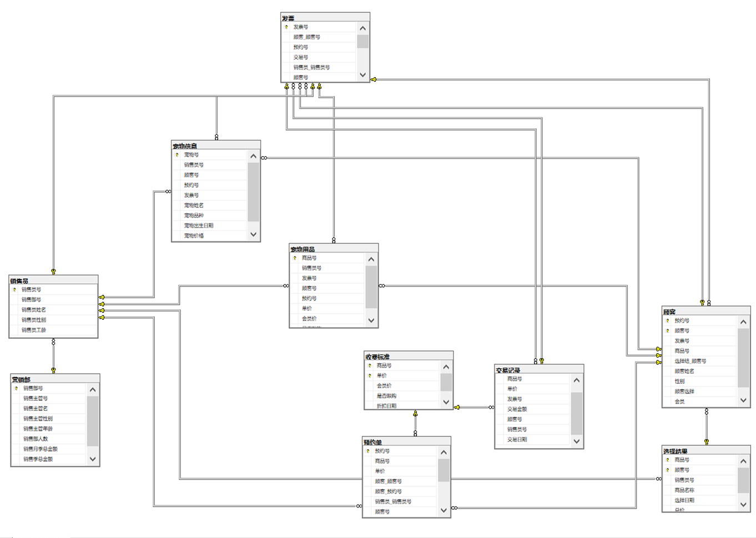756x538 pixels.
Task: Select the 选择结果 table title bar
Action: pyautogui.click(x=706, y=450)
